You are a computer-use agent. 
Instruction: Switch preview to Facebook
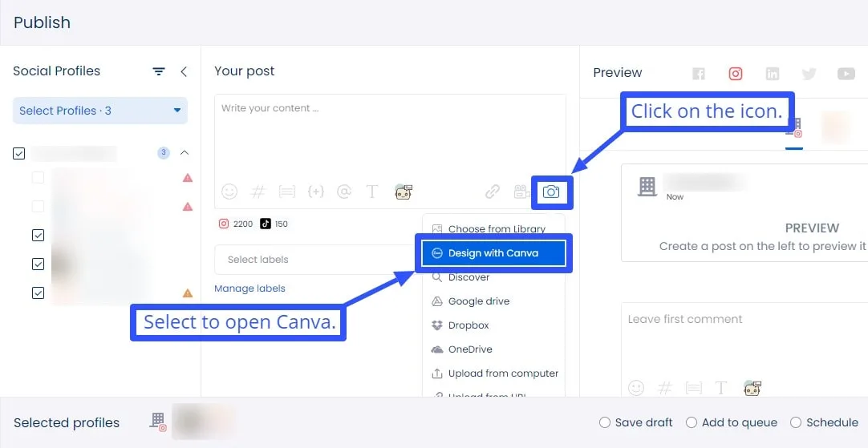699,74
